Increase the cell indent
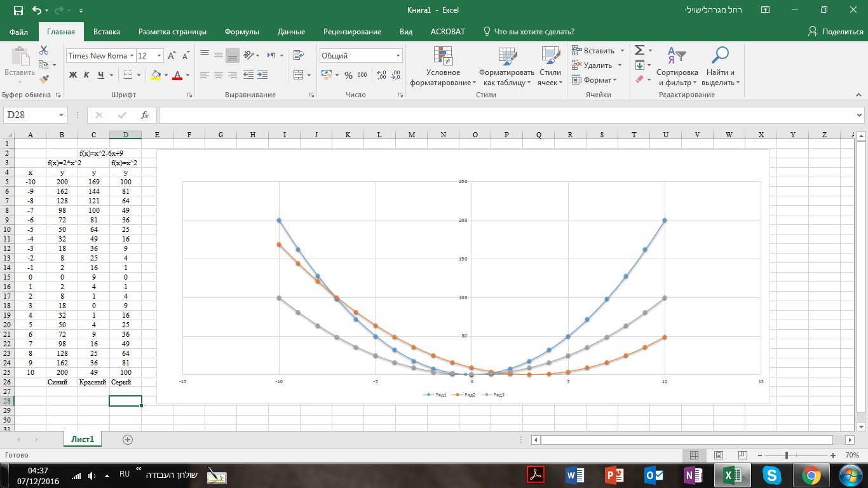Screen dimensions: 868x488 (262, 75)
